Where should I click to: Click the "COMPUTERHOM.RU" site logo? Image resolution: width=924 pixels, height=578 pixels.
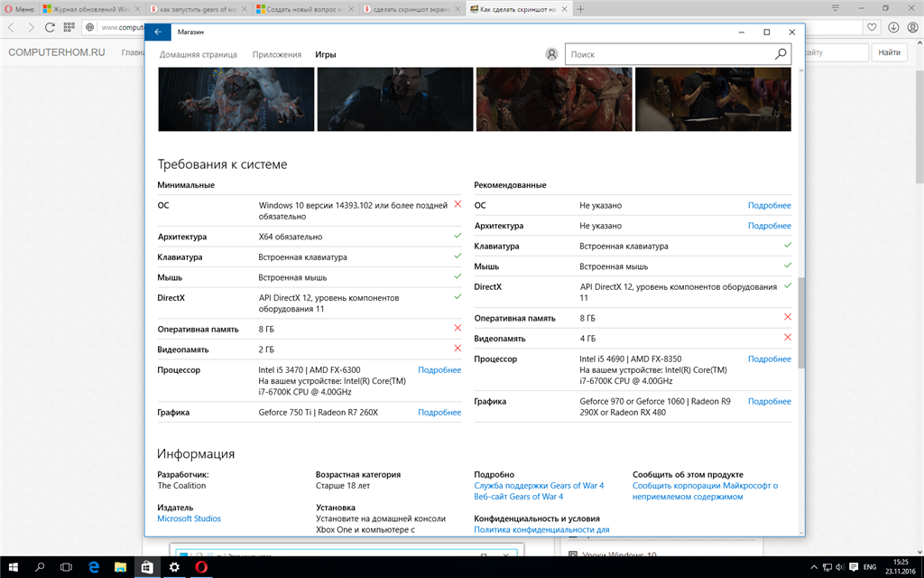[x=57, y=52]
